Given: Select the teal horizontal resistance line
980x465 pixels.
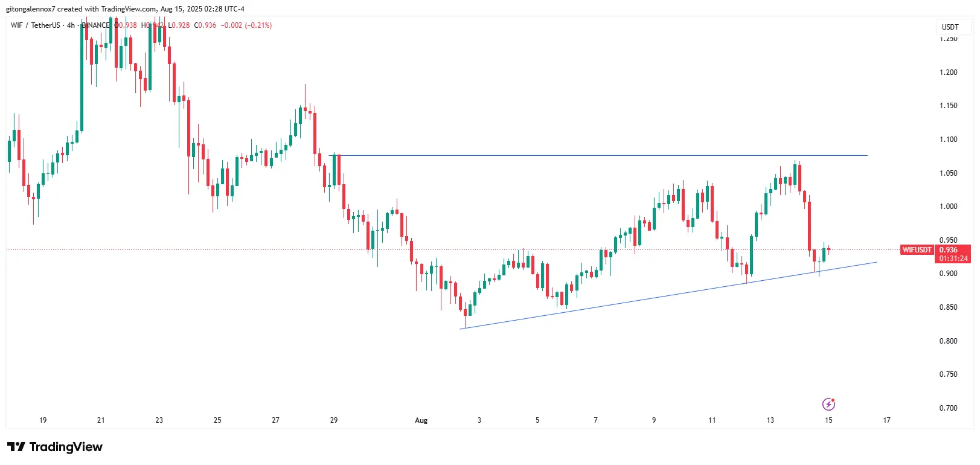Looking at the screenshot, I should [x=598, y=156].
